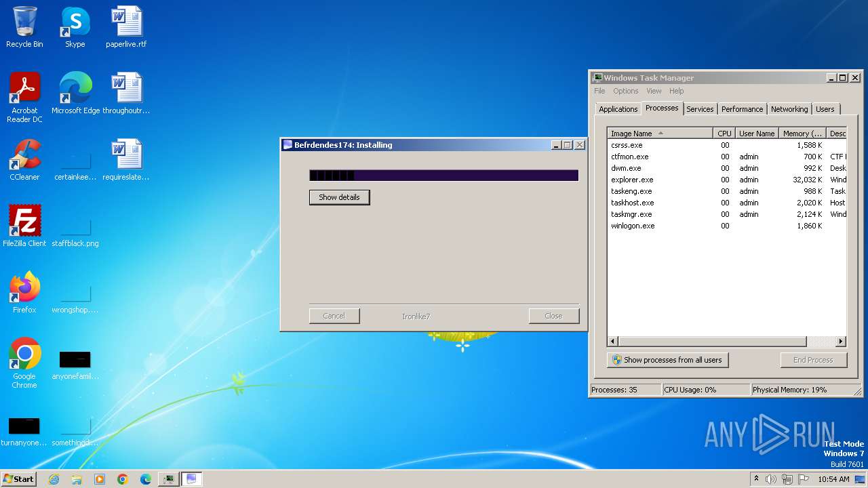Click Edge icon in the taskbar
The height and width of the screenshot is (488, 868).
[x=146, y=479]
